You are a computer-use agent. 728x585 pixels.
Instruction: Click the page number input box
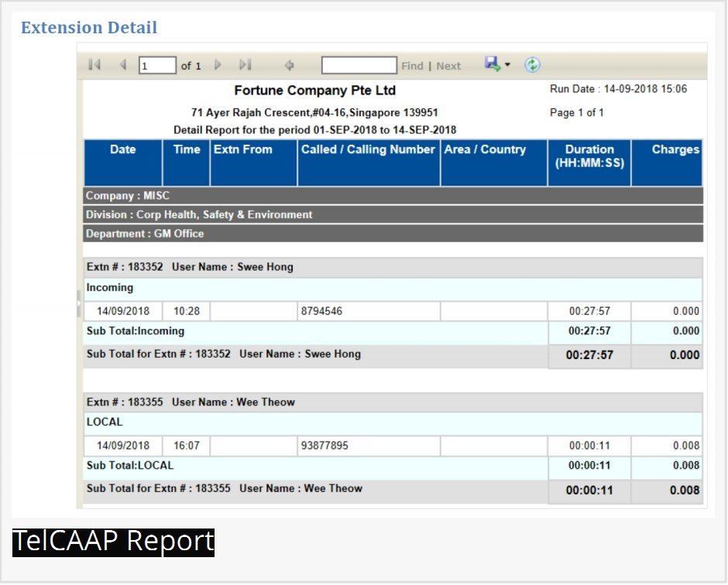point(156,65)
